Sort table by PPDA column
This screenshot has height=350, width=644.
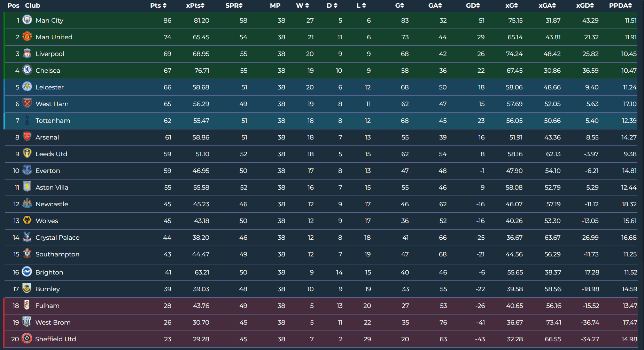pyautogui.click(x=621, y=6)
